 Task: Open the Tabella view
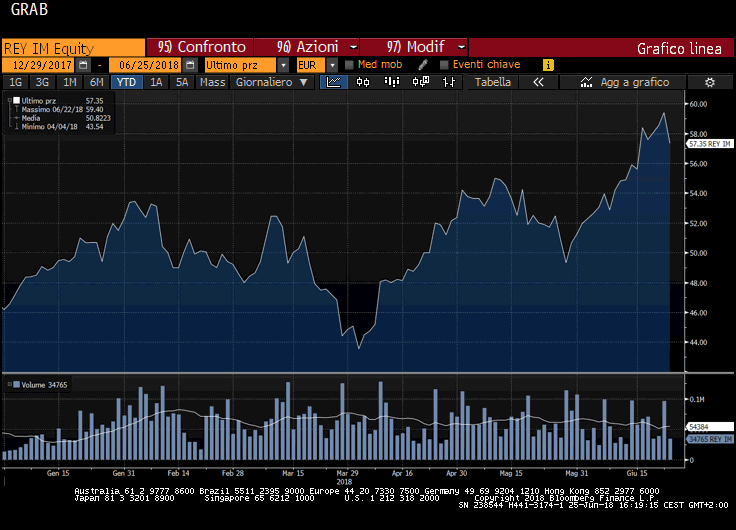(492, 82)
